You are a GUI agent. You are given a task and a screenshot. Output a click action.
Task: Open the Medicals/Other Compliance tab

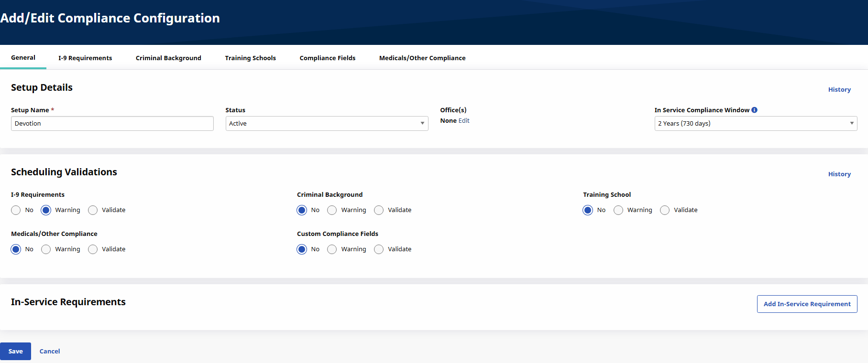[x=422, y=58]
